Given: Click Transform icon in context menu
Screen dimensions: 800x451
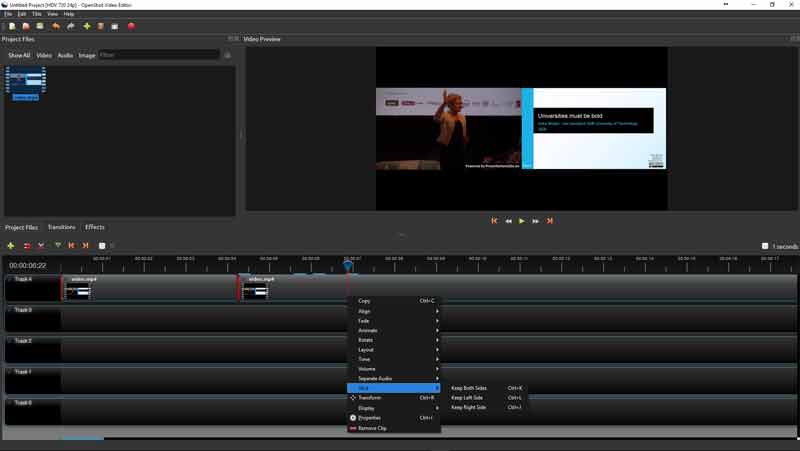Looking at the screenshot, I should [353, 397].
